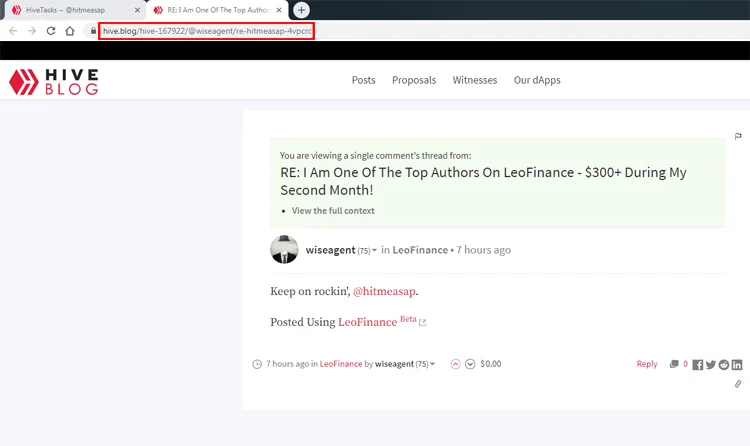Click the link/attachment icon below share icons
This screenshot has width=750, height=446.
click(x=738, y=384)
